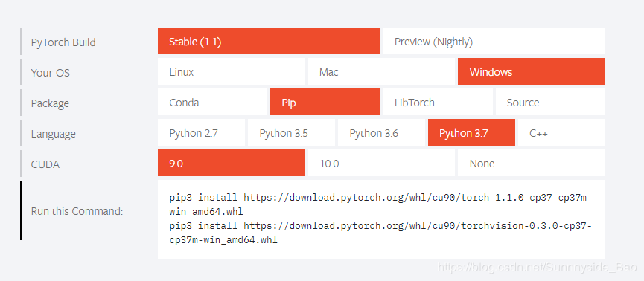Viewport: 644px width, 281px height.
Task: Select LibTorch package option
Action: coord(438,102)
